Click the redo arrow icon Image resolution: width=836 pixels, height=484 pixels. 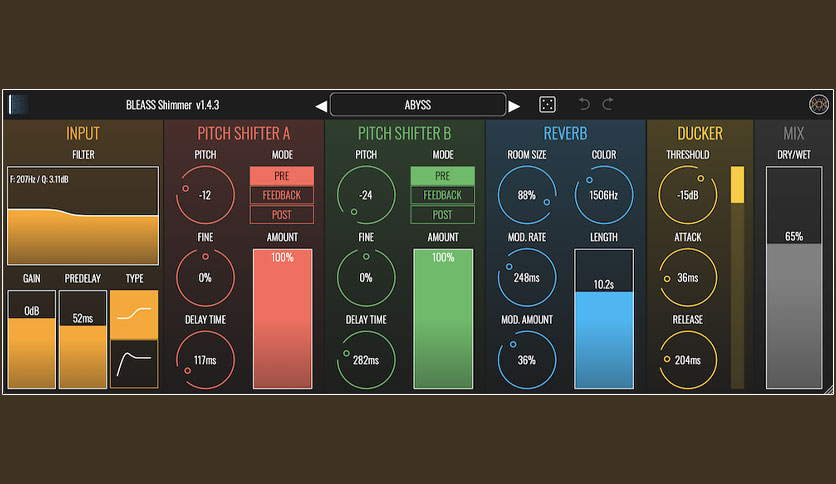click(608, 104)
